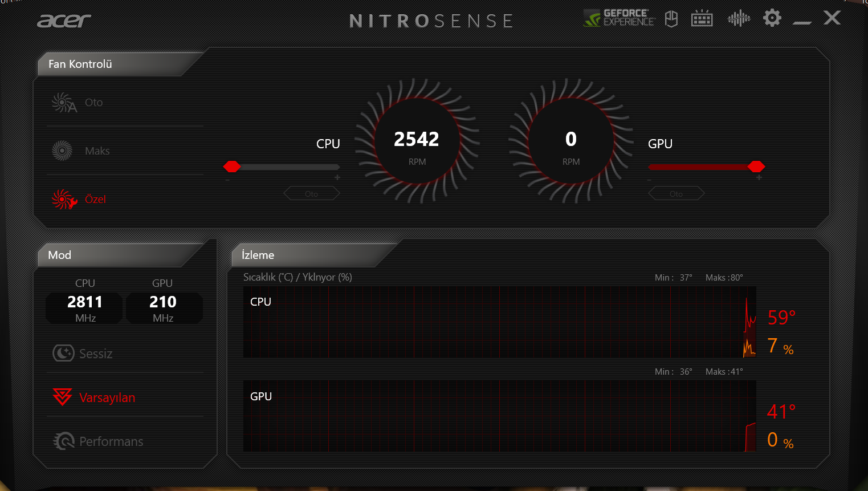
Task: Select the Oto fan mode icon
Action: [64, 103]
